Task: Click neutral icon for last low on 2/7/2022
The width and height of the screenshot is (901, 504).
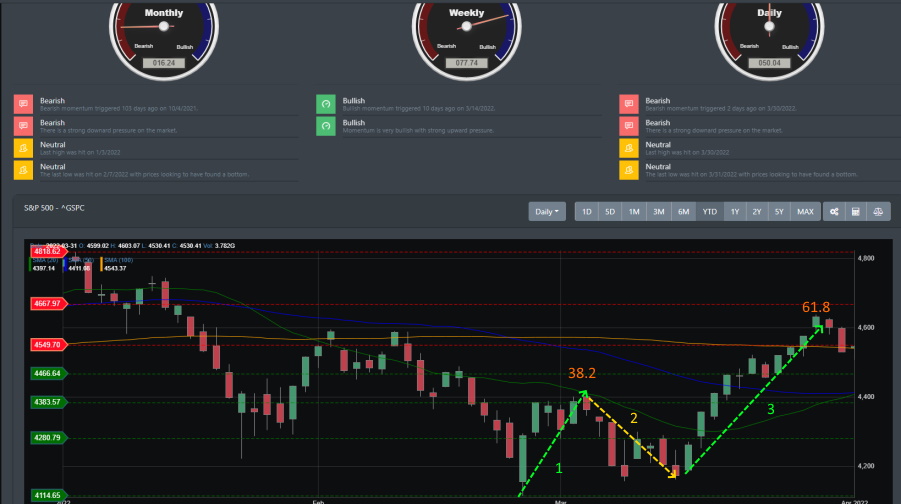Action: pos(23,170)
